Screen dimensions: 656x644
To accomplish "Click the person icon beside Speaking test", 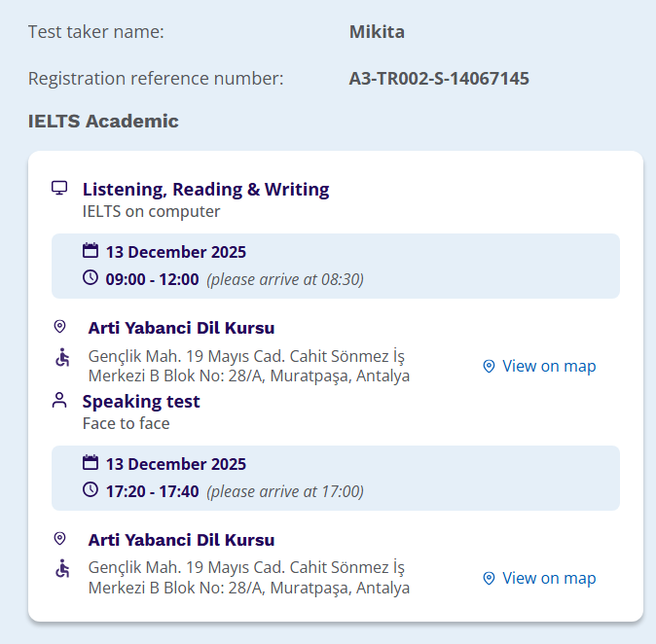I will (x=60, y=400).
